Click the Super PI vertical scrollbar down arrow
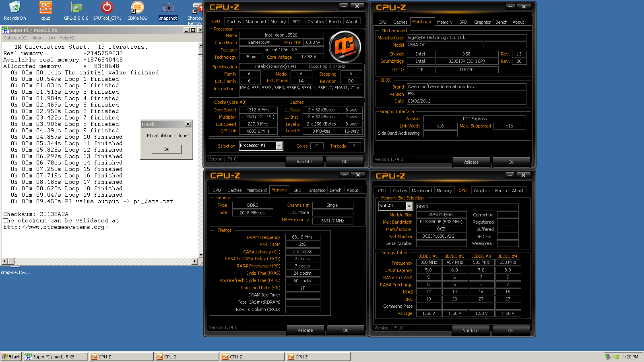This screenshot has height=362, width=644. (x=200, y=255)
